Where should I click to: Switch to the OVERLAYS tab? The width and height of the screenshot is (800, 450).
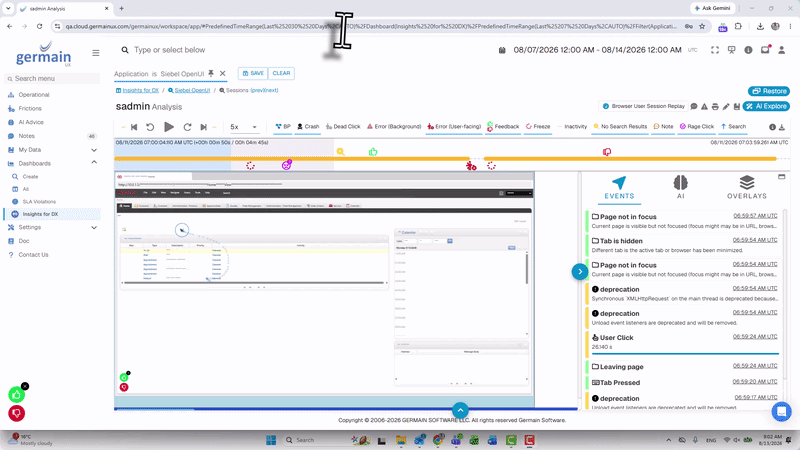pyautogui.click(x=747, y=188)
